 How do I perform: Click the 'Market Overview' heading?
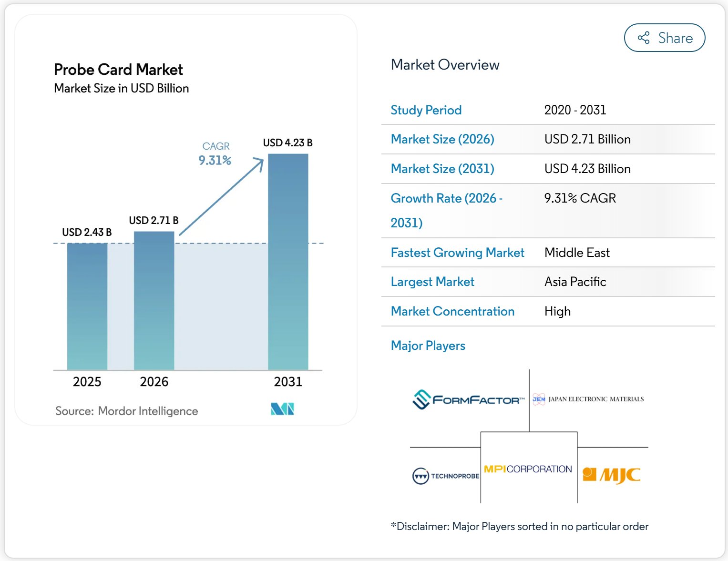[445, 65]
